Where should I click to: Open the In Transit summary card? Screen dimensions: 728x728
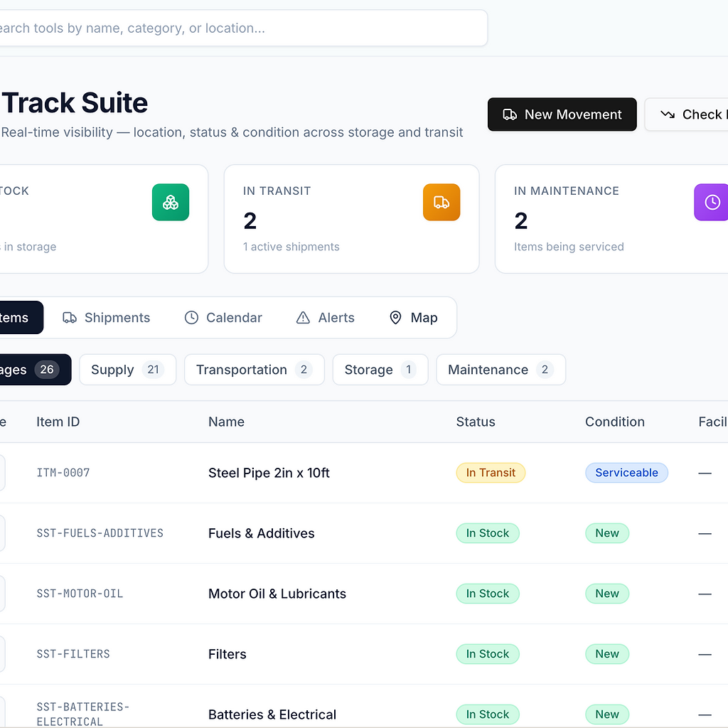[x=351, y=219]
